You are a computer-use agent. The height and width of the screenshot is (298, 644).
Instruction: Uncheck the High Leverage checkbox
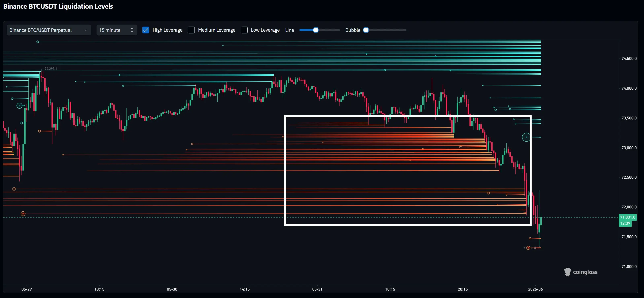[x=146, y=30]
